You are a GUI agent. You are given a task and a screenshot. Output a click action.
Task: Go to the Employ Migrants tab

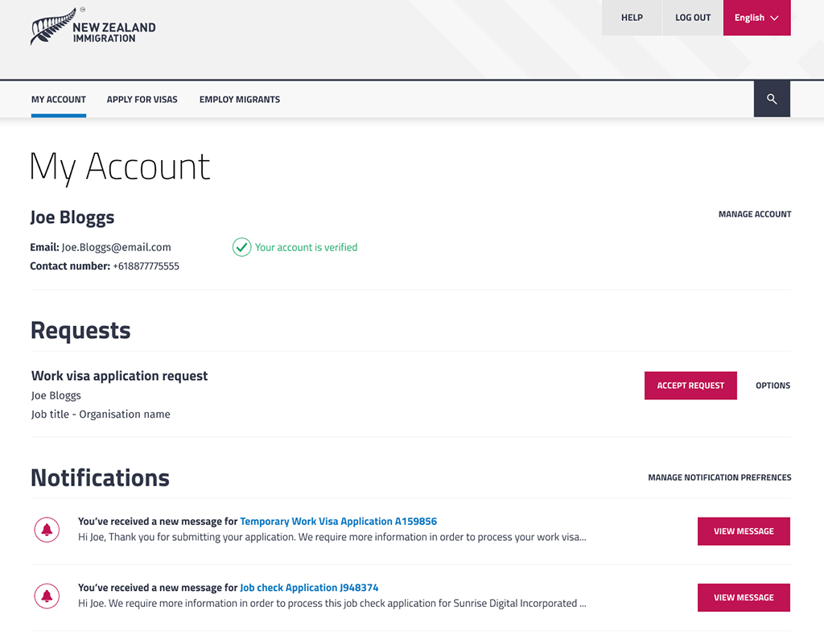coord(240,100)
